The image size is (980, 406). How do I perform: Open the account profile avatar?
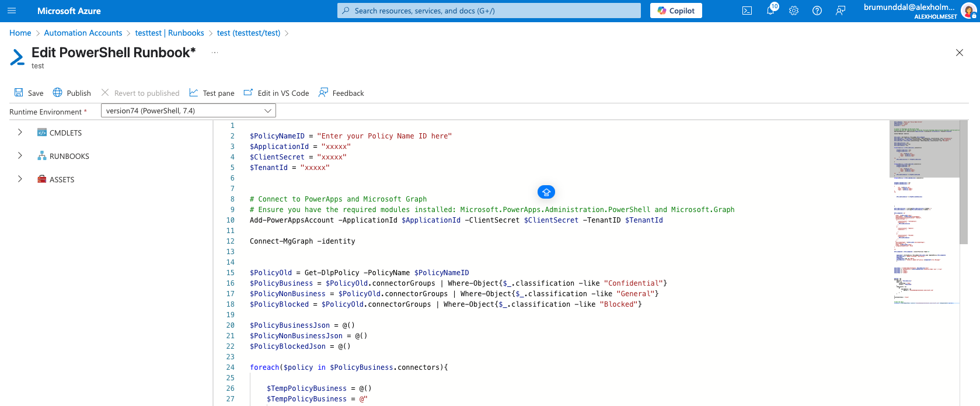[968, 11]
